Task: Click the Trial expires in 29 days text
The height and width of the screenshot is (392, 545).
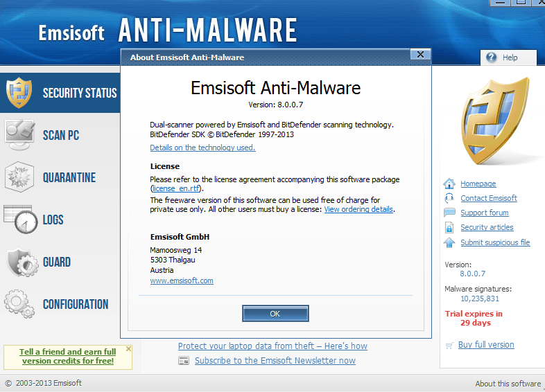Action: pos(474,318)
